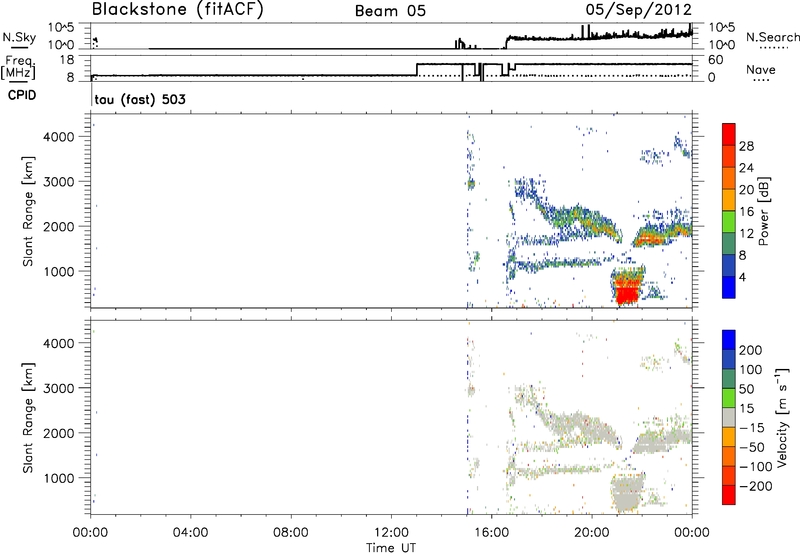Click the '04:00' time tick label
This screenshot has width=800, height=554.
click(190, 533)
